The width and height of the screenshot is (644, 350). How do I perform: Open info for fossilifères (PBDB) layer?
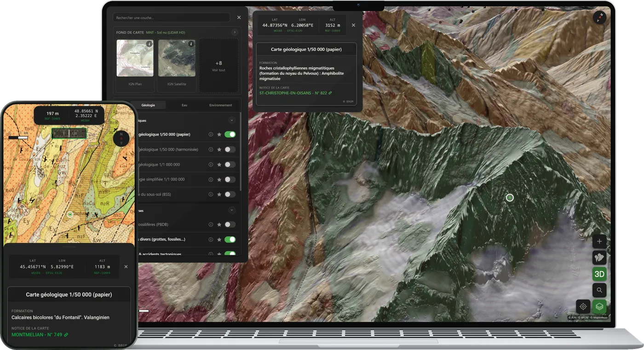point(211,225)
